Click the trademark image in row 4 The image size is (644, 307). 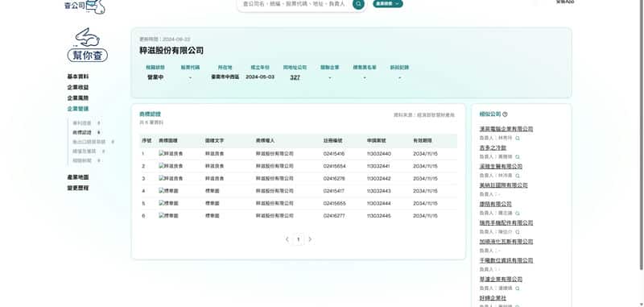point(168,191)
